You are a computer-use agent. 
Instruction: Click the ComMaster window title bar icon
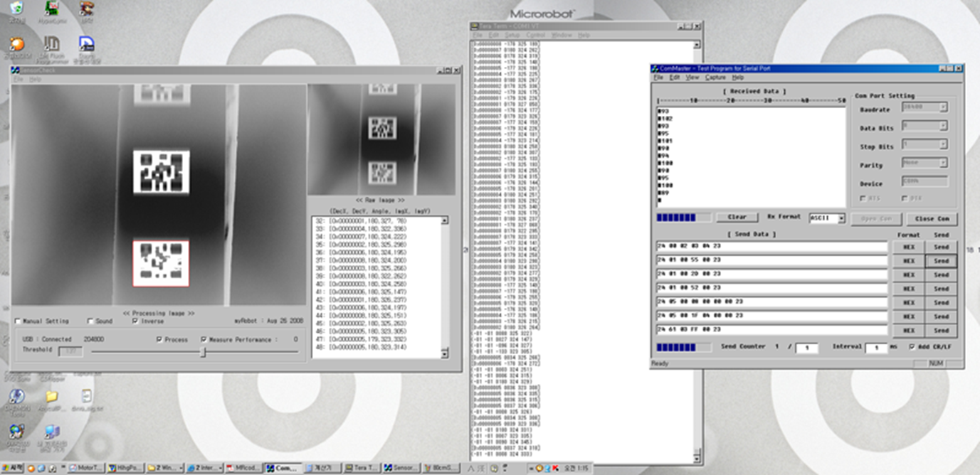655,68
